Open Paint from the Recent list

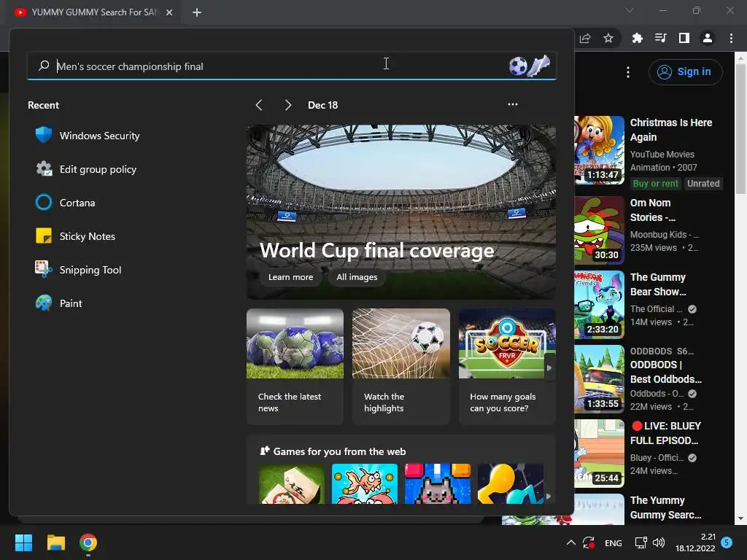pos(59,303)
